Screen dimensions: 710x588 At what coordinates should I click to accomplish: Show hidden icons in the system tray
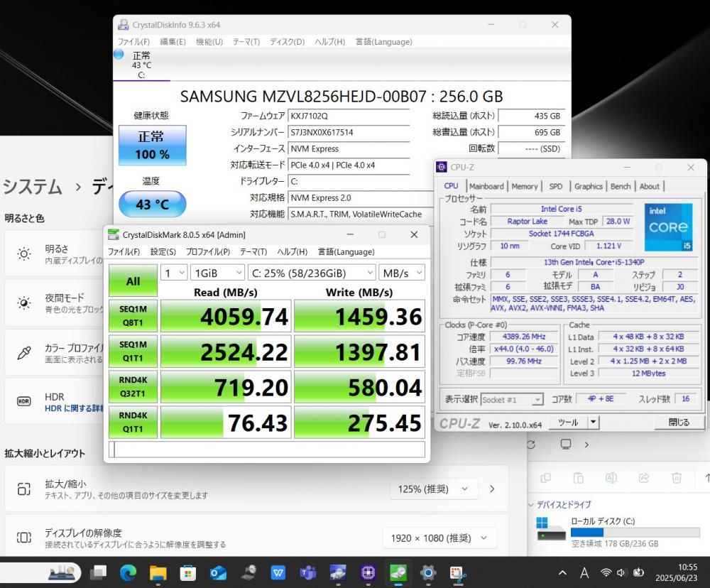point(562,573)
